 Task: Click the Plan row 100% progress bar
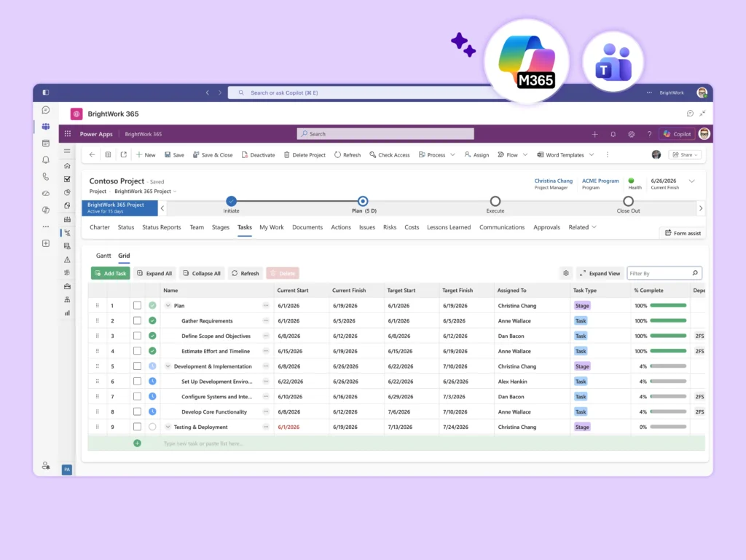pyautogui.click(x=668, y=306)
